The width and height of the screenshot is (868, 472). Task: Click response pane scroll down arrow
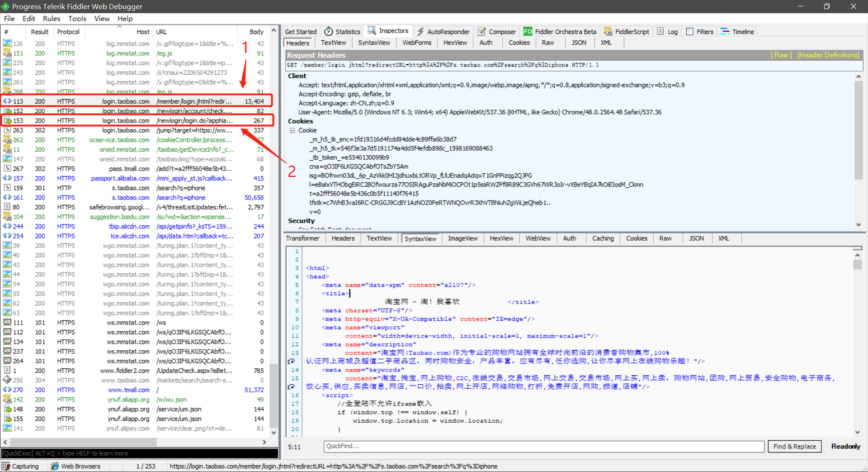(857, 432)
